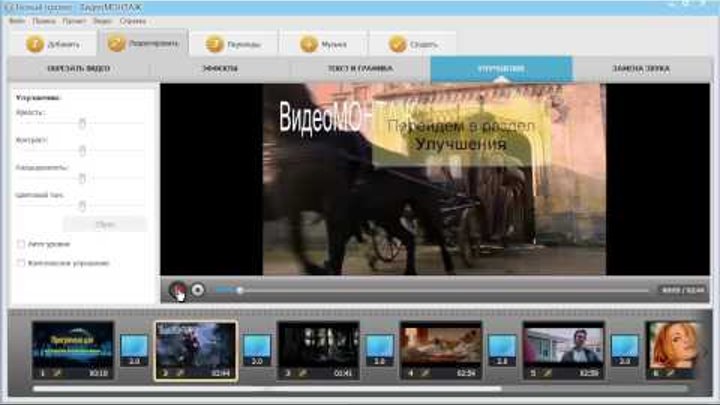Click the Сброс reset button

[104, 224]
